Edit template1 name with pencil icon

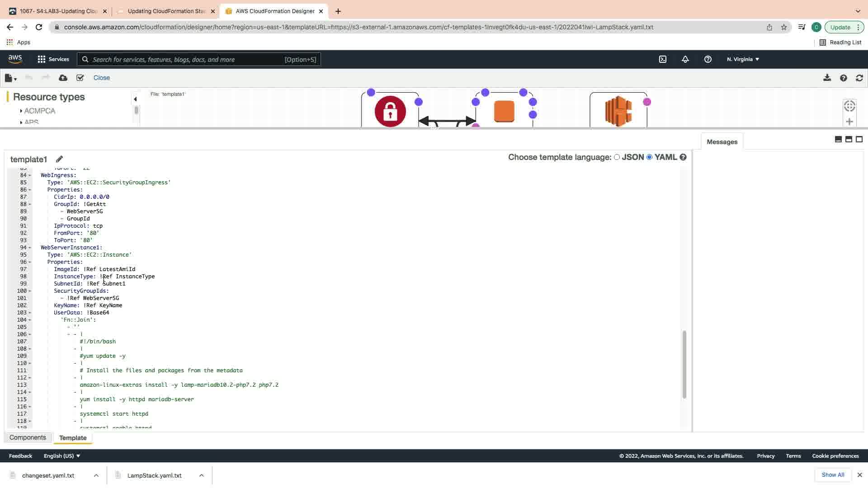[x=59, y=159]
